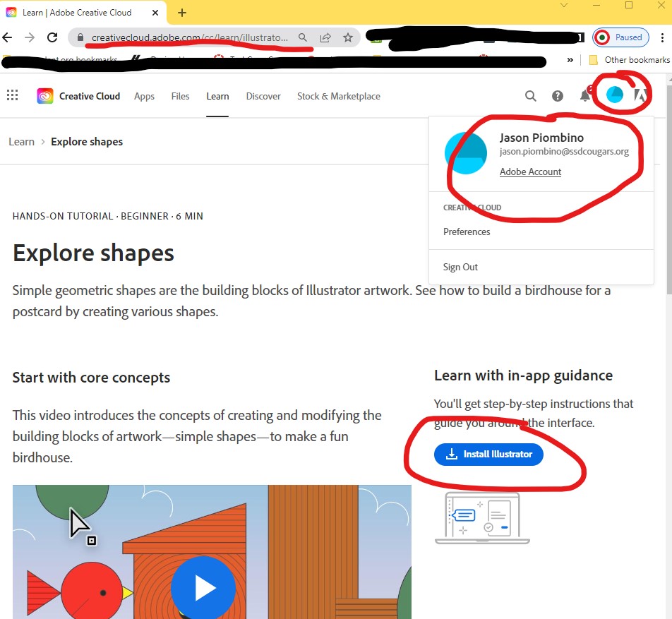Click Learn with in-app guidance heading

[523, 375]
